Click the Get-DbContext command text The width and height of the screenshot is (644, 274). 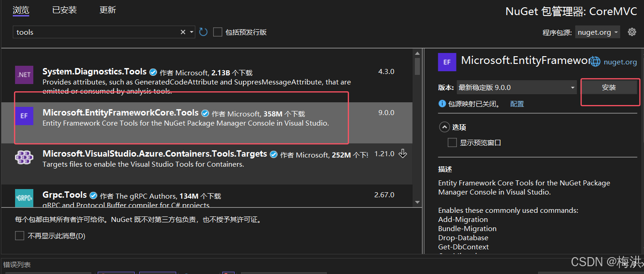pyautogui.click(x=463, y=247)
